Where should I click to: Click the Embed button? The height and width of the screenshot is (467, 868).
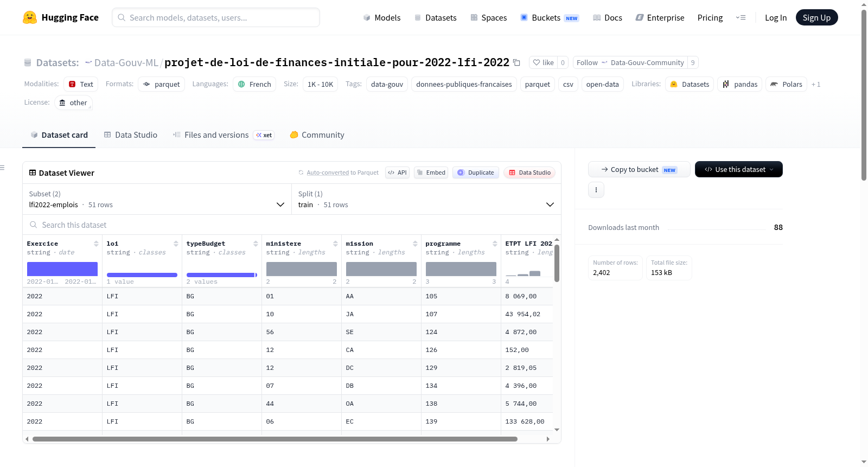point(431,172)
